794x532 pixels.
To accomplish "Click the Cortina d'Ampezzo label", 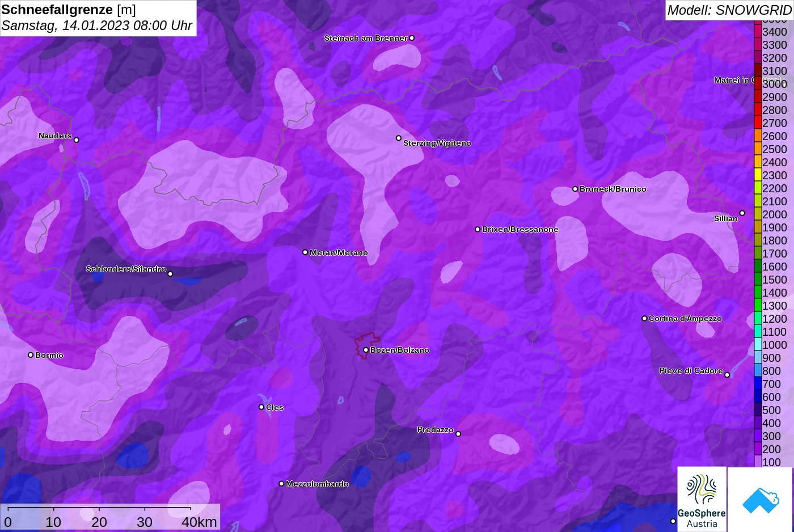I will [x=685, y=318].
